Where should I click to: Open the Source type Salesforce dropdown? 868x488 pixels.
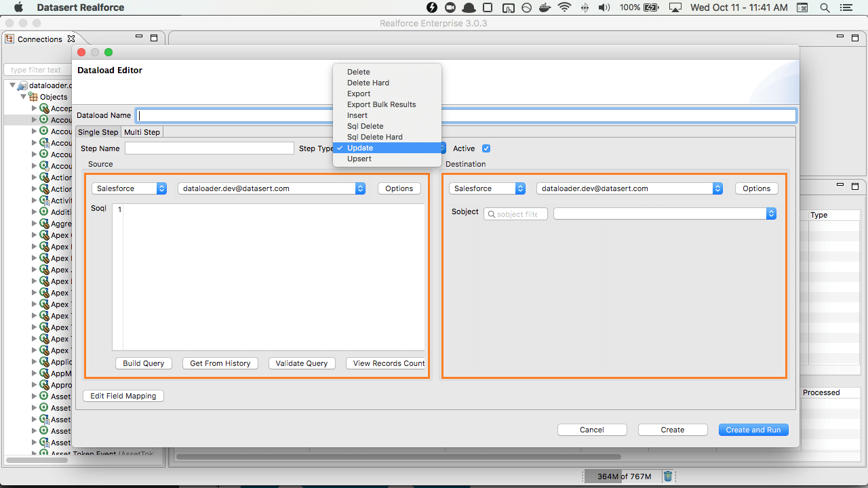coord(130,188)
